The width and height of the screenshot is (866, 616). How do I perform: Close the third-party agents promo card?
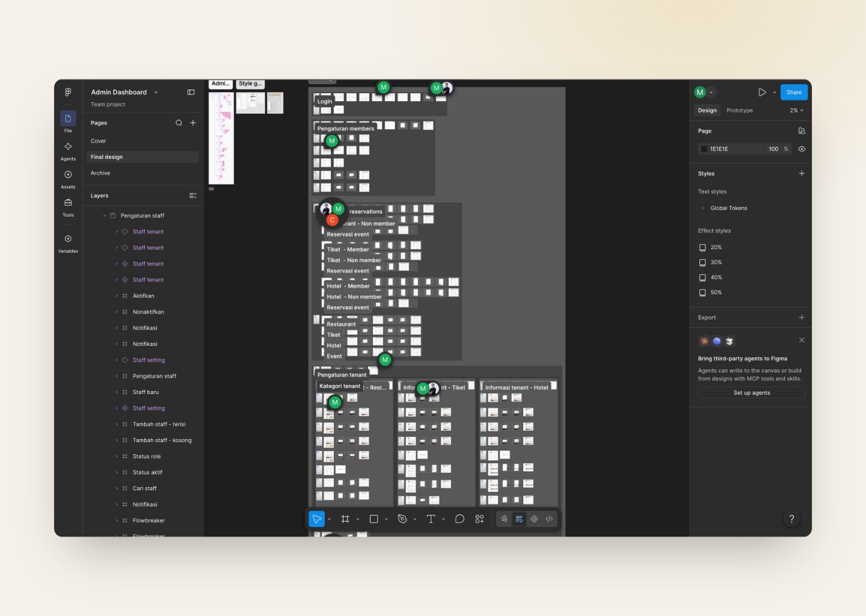point(802,340)
